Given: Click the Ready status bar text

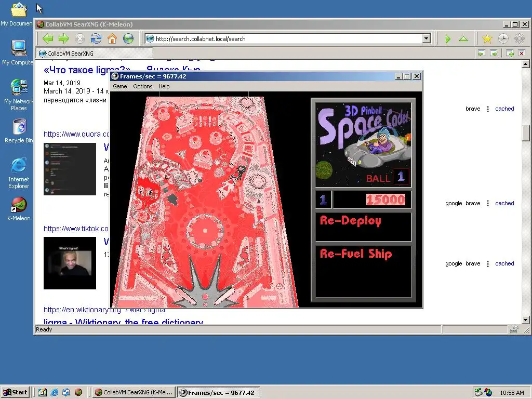Looking at the screenshot, I should coord(44,329).
